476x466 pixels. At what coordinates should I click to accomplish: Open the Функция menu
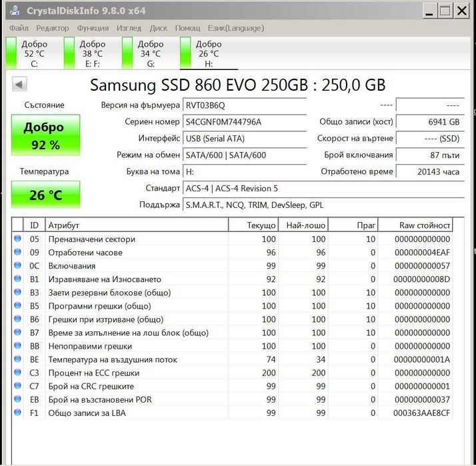[93, 28]
